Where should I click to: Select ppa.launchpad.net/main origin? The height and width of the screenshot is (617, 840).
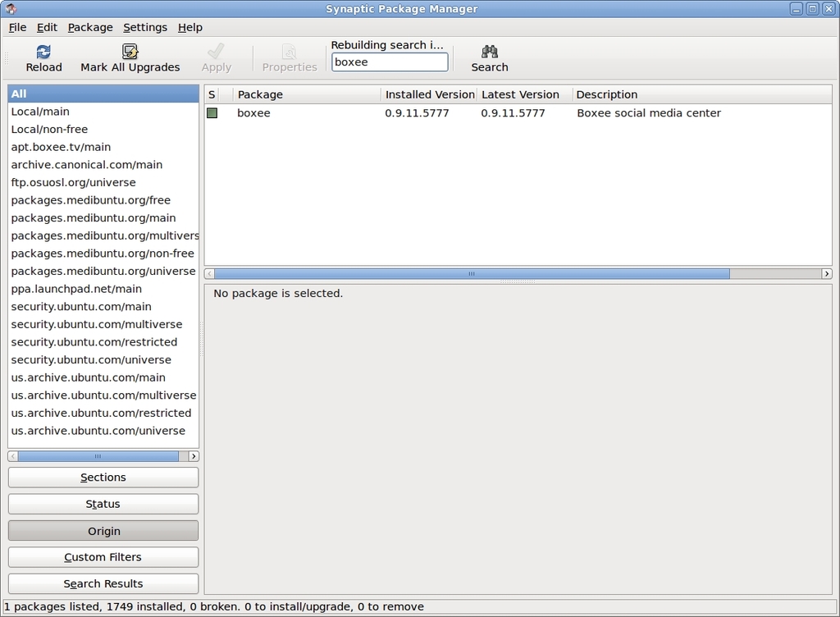click(103, 289)
